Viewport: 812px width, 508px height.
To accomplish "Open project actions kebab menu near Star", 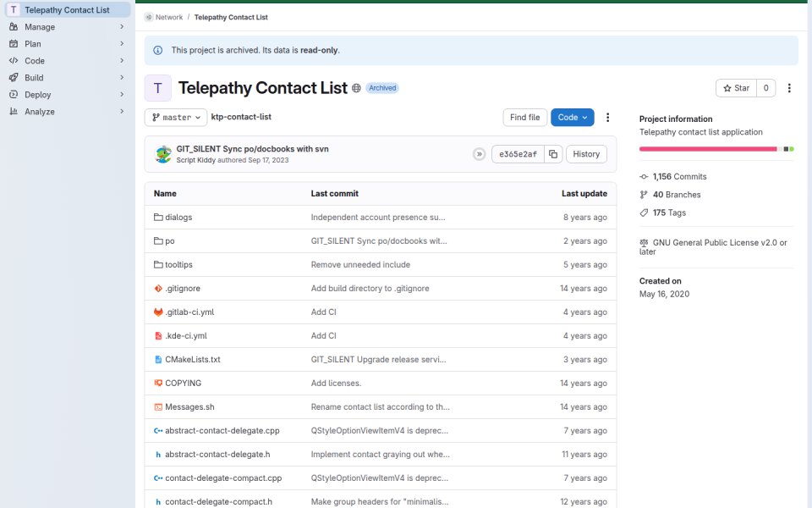I will coord(789,88).
